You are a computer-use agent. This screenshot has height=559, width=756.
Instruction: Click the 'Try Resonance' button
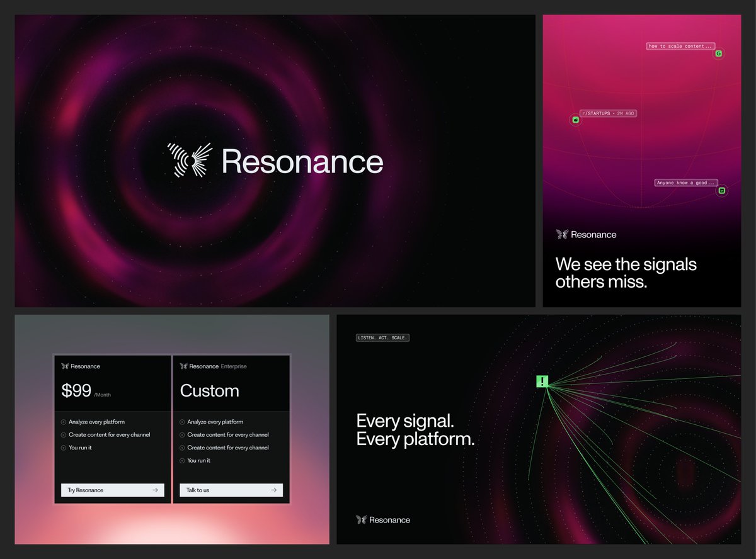113,490
